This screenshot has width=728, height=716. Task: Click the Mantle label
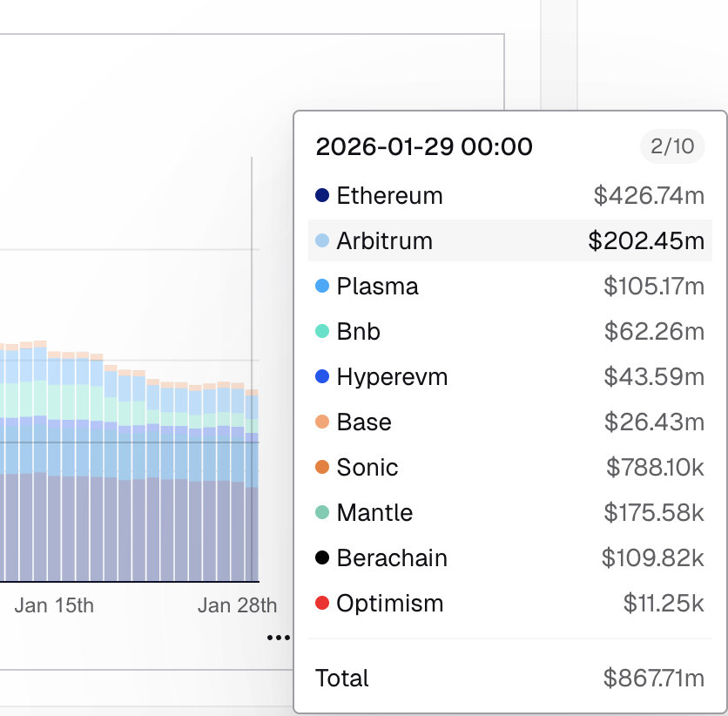374,513
